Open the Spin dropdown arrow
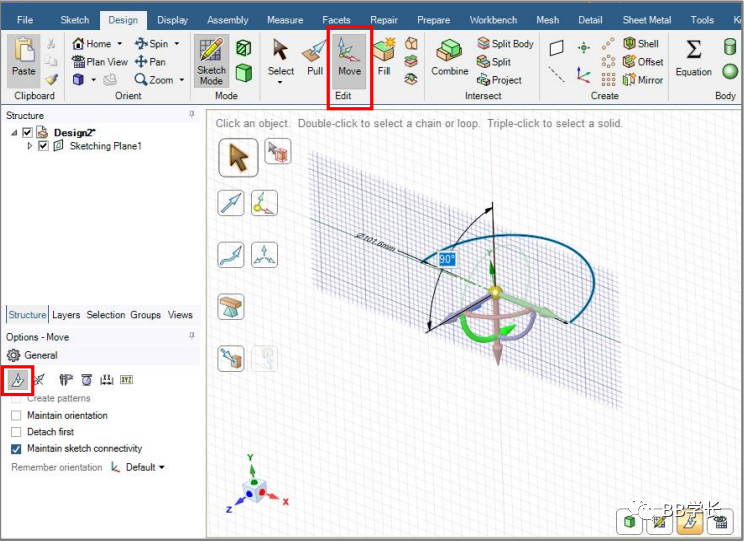Screen dimensions: 745x542 (x=177, y=44)
